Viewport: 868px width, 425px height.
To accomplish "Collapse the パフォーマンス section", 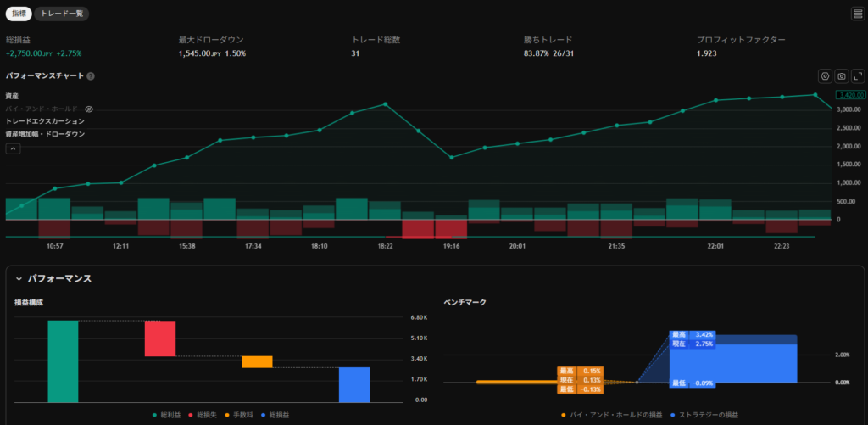I will click(19, 278).
